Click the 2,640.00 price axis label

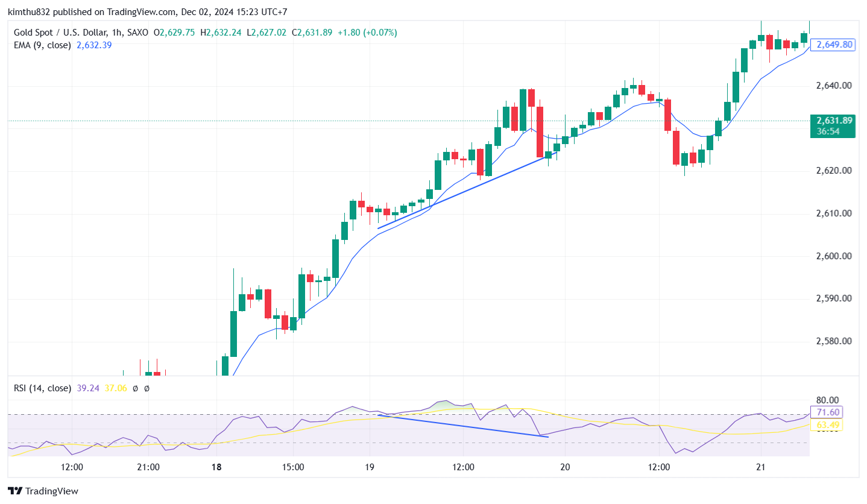pyautogui.click(x=834, y=86)
